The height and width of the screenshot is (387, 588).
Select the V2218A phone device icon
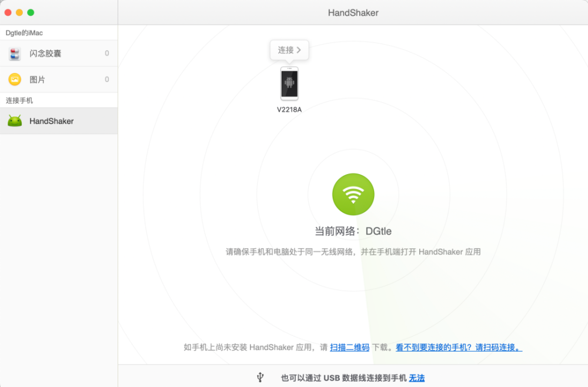pyautogui.click(x=289, y=84)
